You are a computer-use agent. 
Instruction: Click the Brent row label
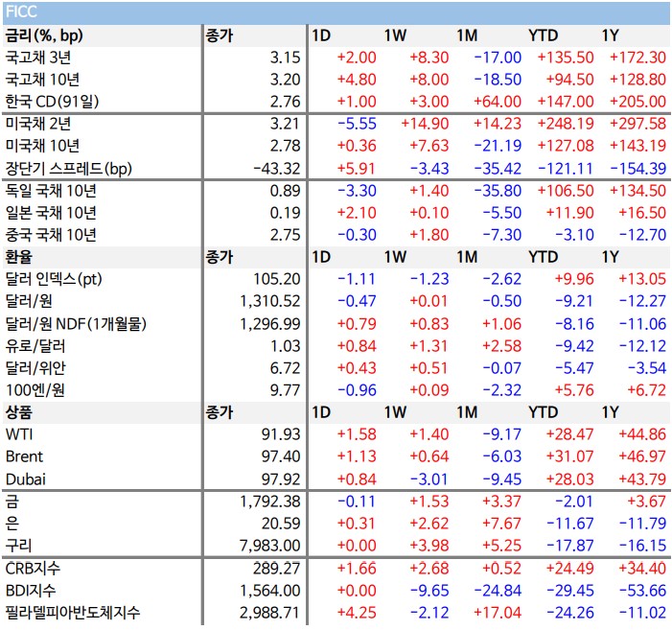24,456
